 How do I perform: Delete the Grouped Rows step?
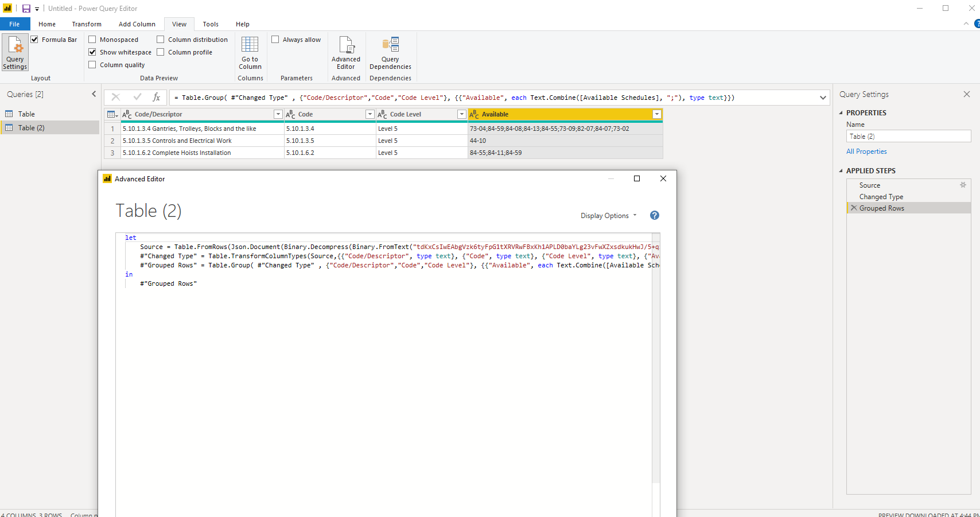(x=854, y=208)
